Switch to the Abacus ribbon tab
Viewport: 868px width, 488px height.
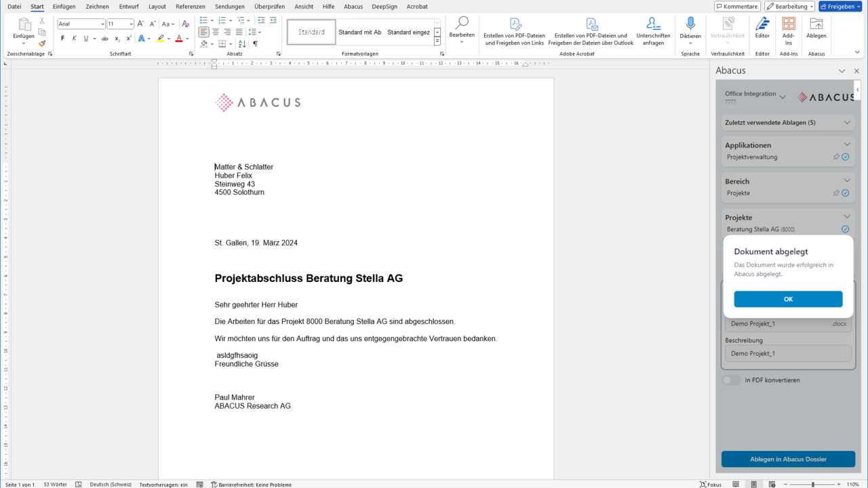[353, 7]
